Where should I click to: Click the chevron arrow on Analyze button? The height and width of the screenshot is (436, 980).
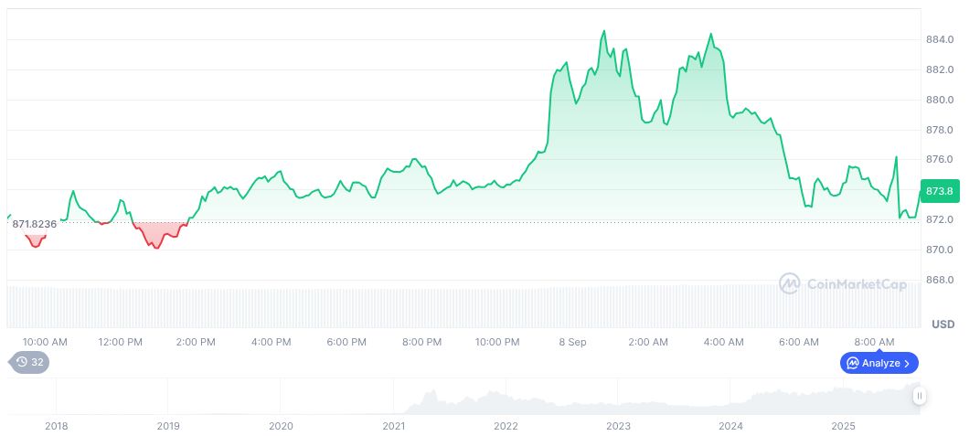point(906,363)
